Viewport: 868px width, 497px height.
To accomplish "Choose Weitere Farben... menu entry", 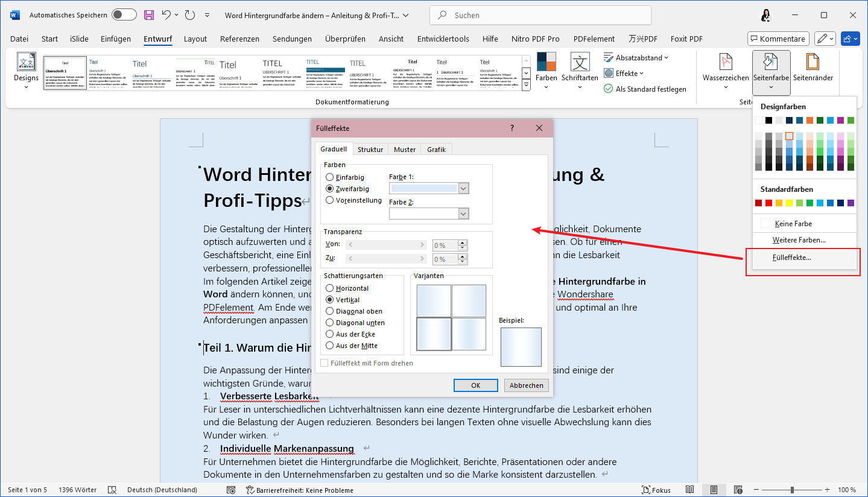I will pyautogui.click(x=805, y=240).
